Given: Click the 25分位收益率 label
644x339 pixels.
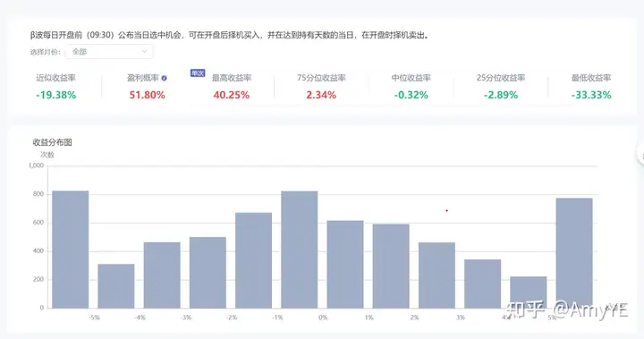Looking at the screenshot, I should pos(501,78).
